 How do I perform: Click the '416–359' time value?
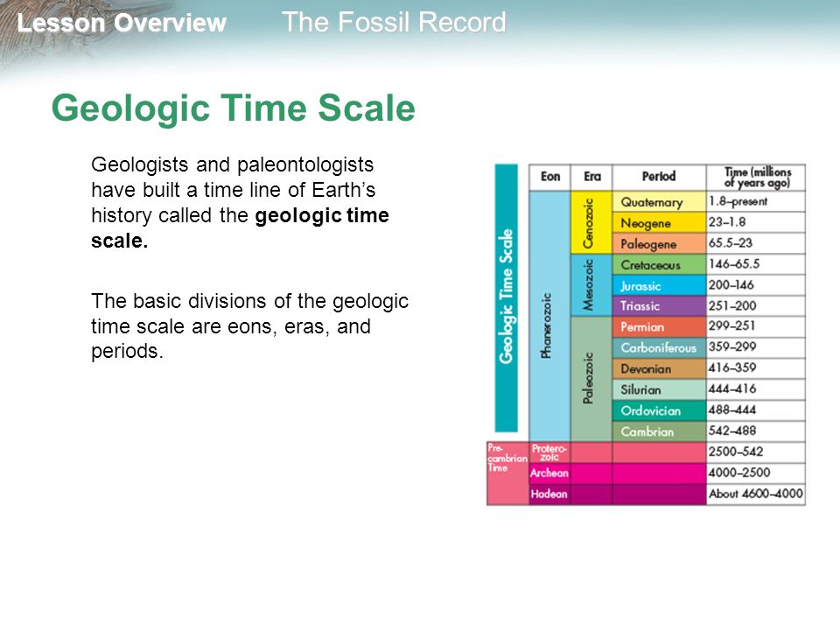click(732, 367)
